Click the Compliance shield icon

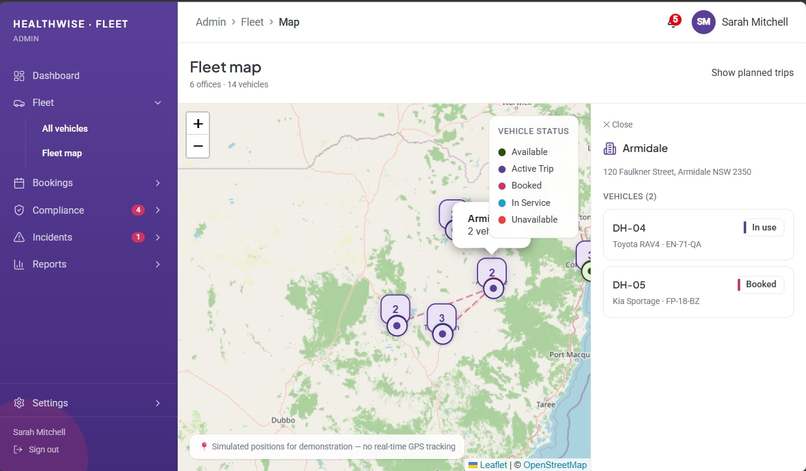coord(19,210)
